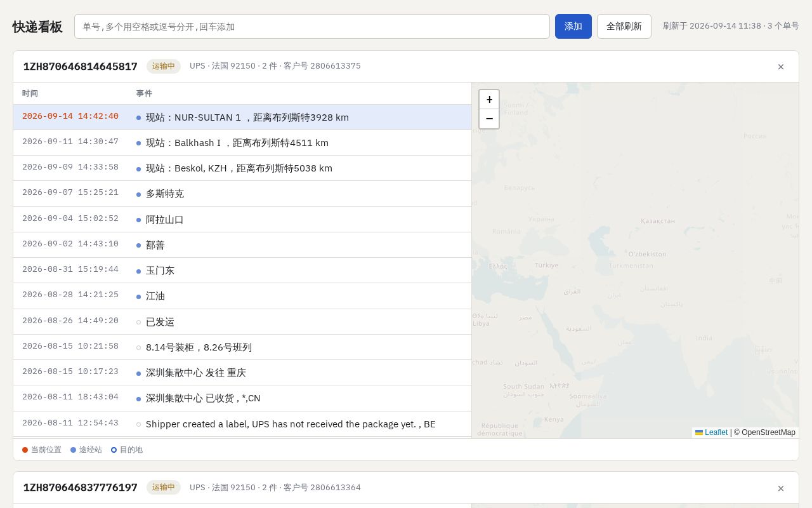This screenshot has width=812, height=508.
Task: Click the 事件 column header
Action: point(144,93)
